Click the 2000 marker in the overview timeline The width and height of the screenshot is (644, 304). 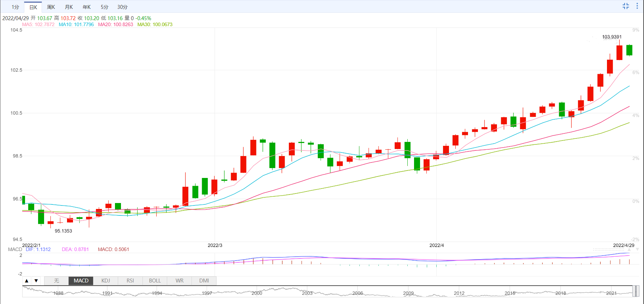click(x=257, y=293)
